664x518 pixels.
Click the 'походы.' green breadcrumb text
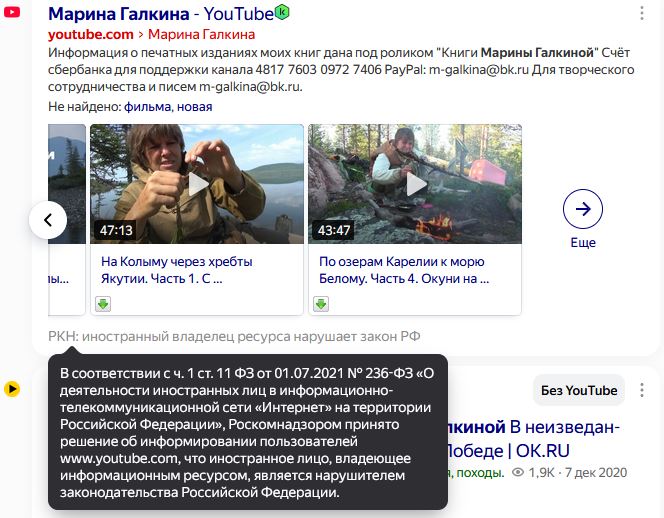tap(480, 473)
